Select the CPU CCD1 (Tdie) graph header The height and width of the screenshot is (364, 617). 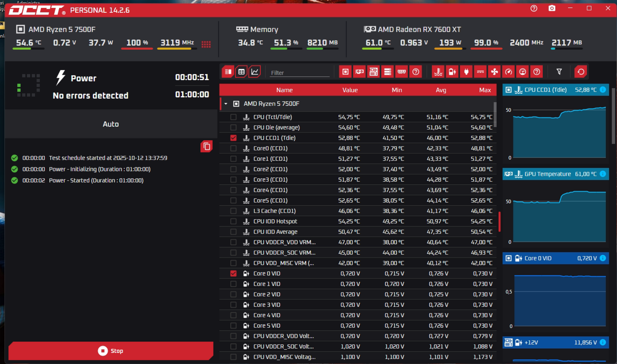tap(556, 90)
